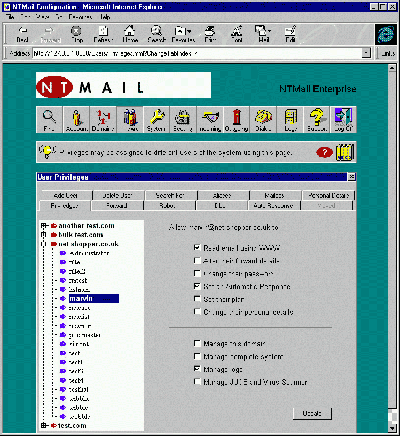Screen dimensions: 400x436
Task: Open the Address bar dropdown arrow
Action: coord(366,53)
